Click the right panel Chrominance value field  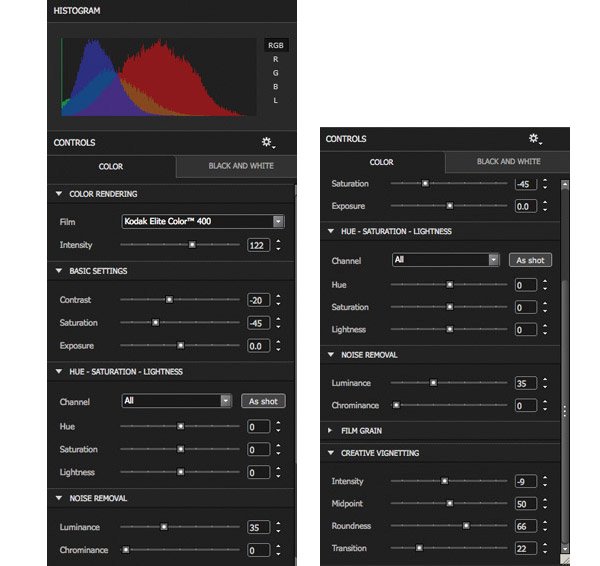click(526, 406)
